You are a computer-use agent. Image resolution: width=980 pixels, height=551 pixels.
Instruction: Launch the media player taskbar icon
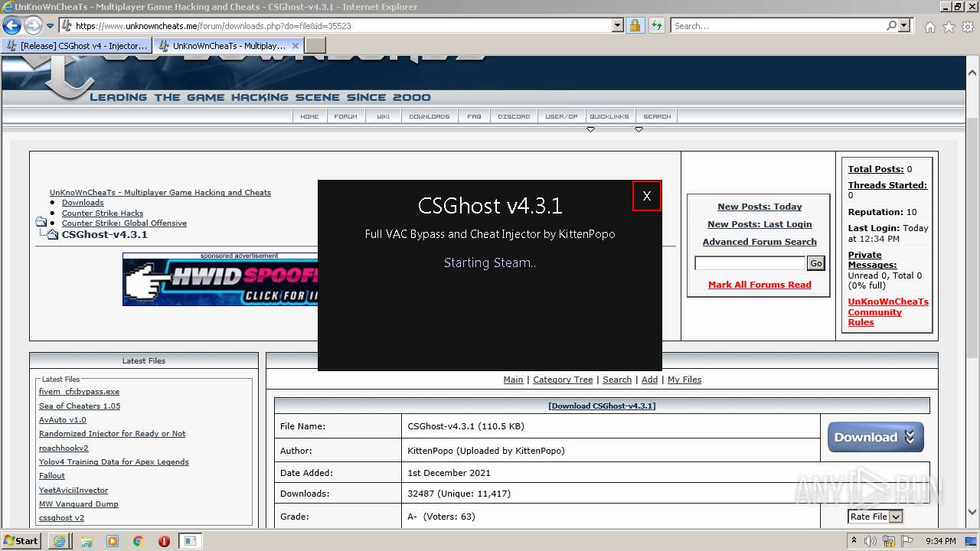113,541
